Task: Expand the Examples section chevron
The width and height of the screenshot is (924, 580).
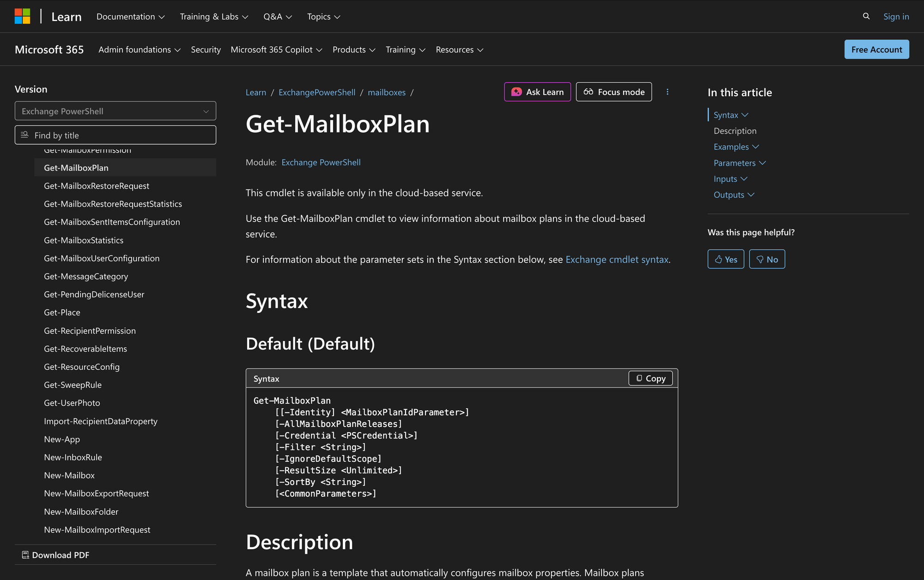Action: click(x=756, y=147)
